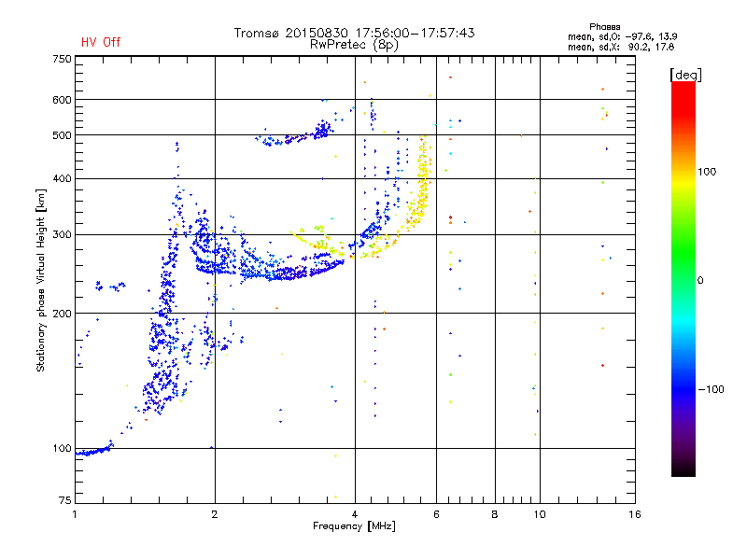Click the colorbar label "100"
Image resolution: width=747 pixels, height=560 pixels.
pos(707,172)
